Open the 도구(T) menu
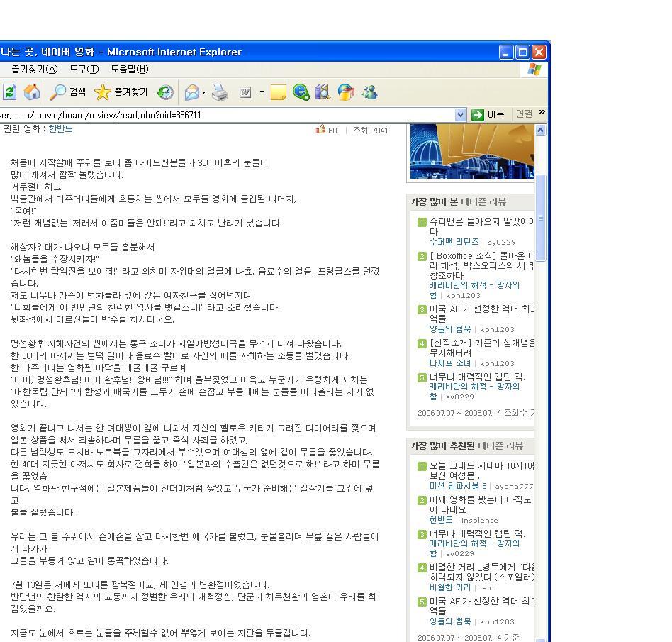 84,69
